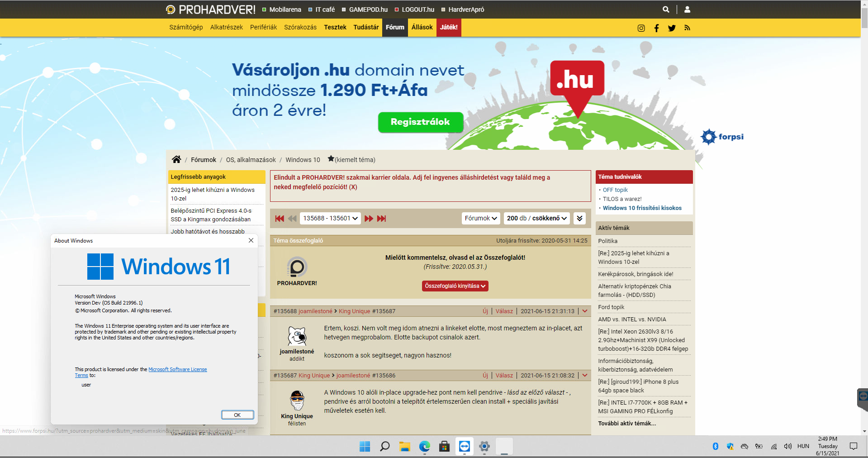Reply to post #135687 via Válasz
The image size is (868, 458).
504,375
